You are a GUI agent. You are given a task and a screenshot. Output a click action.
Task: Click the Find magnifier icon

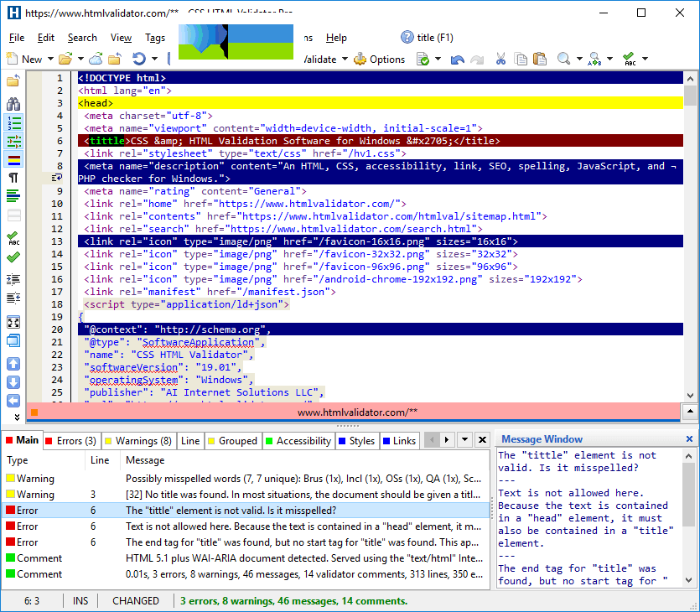coord(564,59)
